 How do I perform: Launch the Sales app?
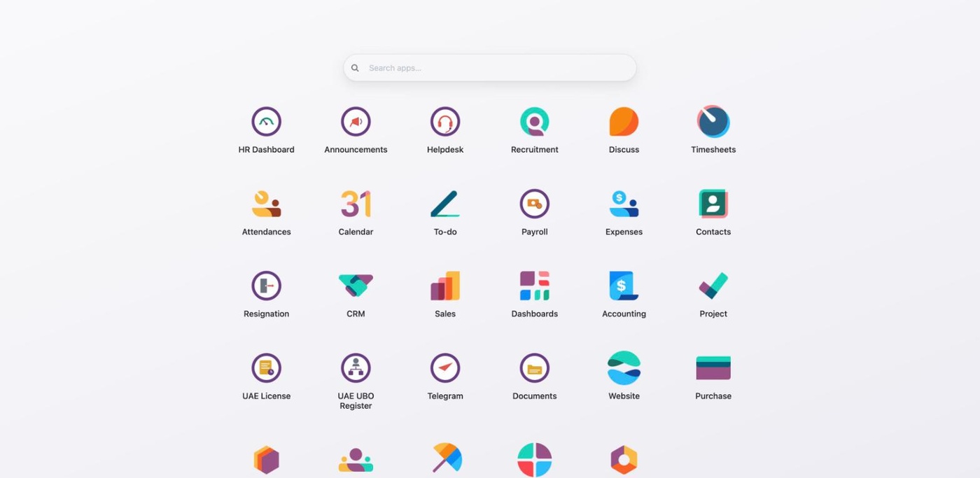coord(445,286)
